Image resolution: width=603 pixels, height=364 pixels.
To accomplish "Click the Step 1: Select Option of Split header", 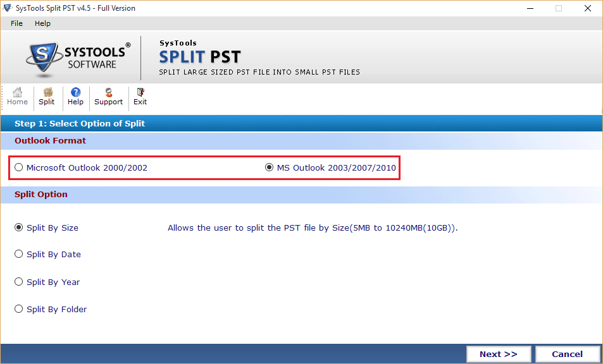I will (80, 124).
